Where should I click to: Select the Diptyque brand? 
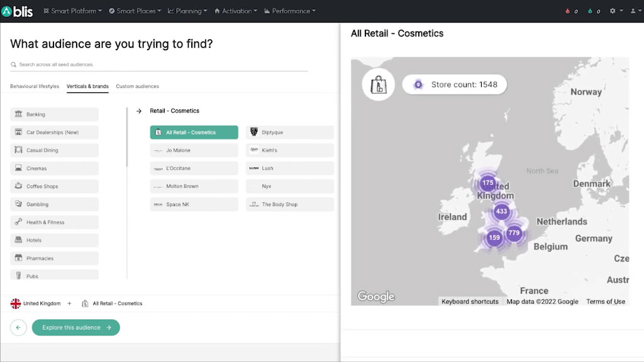(x=290, y=132)
